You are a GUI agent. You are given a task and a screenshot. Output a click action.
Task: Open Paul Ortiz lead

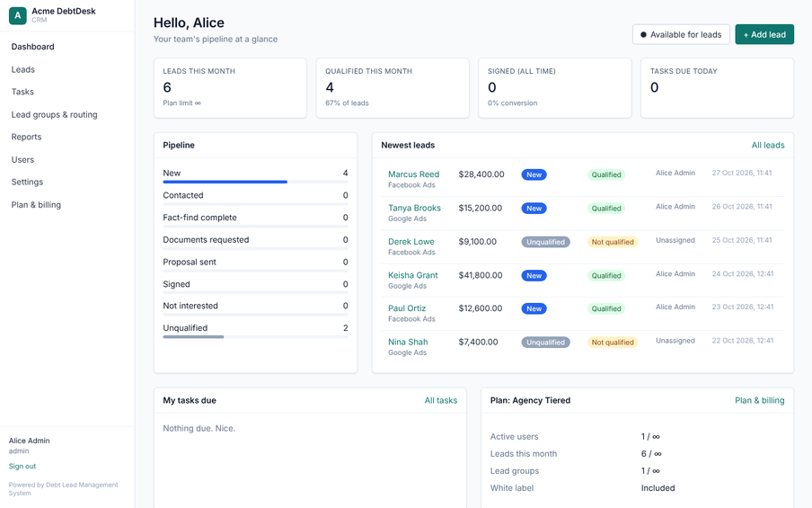pos(407,307)
